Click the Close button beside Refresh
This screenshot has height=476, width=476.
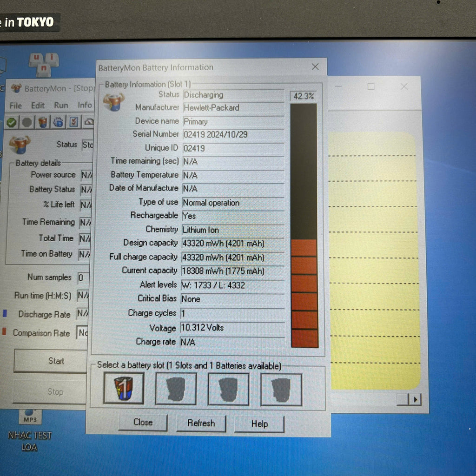coord(143,422)
